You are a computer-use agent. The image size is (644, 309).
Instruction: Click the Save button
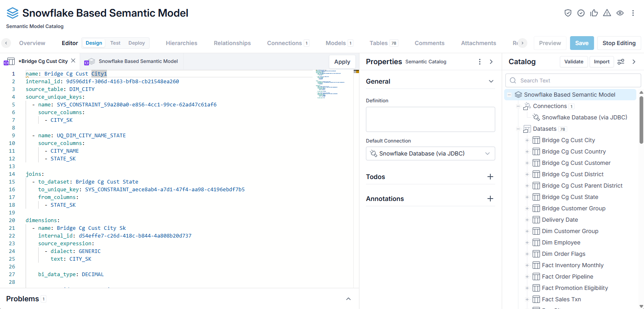[582, 43]
